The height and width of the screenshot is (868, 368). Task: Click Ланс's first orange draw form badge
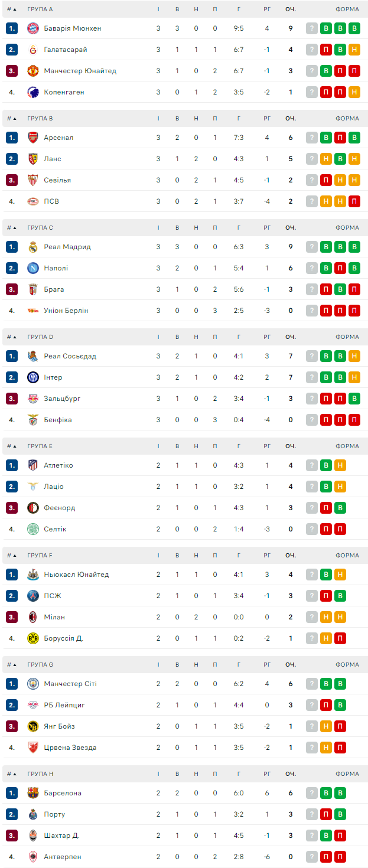[x=326, y=159]
